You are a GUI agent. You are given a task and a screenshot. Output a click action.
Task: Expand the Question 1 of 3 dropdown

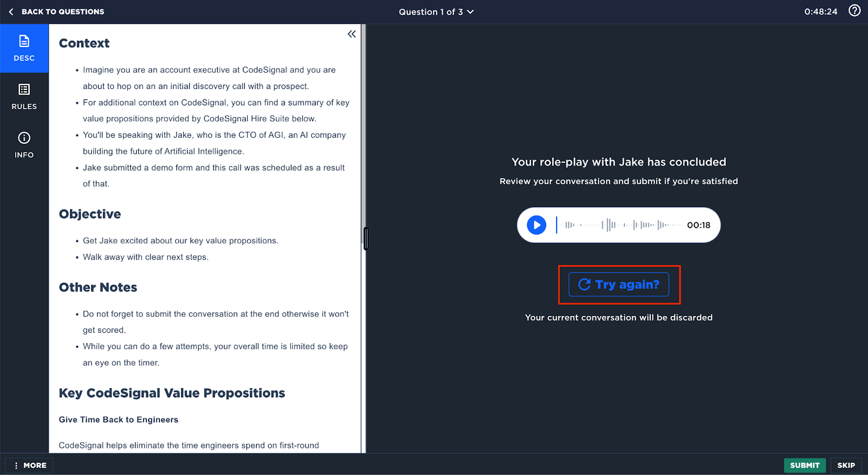[436, 12]
